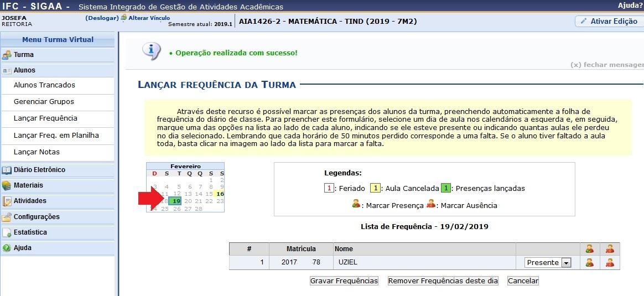Expand the Turma menu section
644x296 pixels.
click(58, 55)
